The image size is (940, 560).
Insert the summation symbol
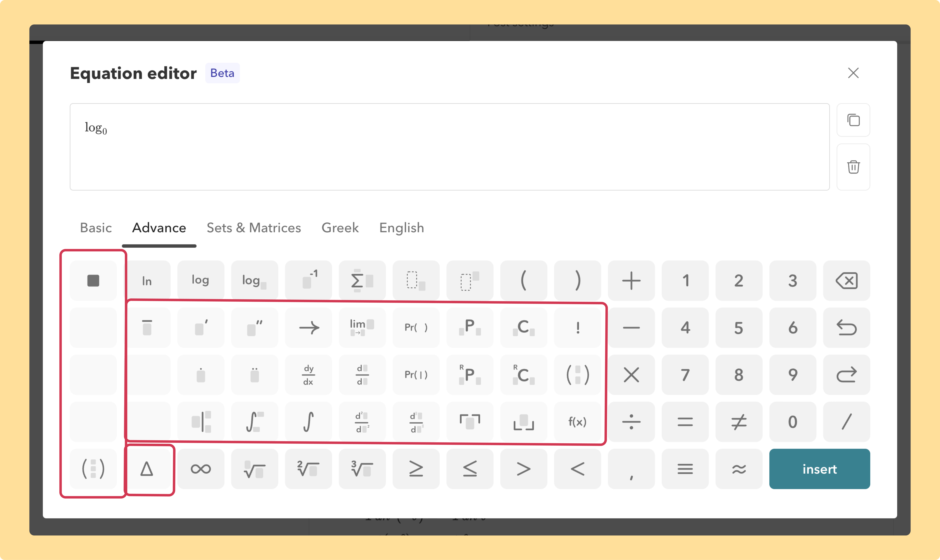coord(362,280)
